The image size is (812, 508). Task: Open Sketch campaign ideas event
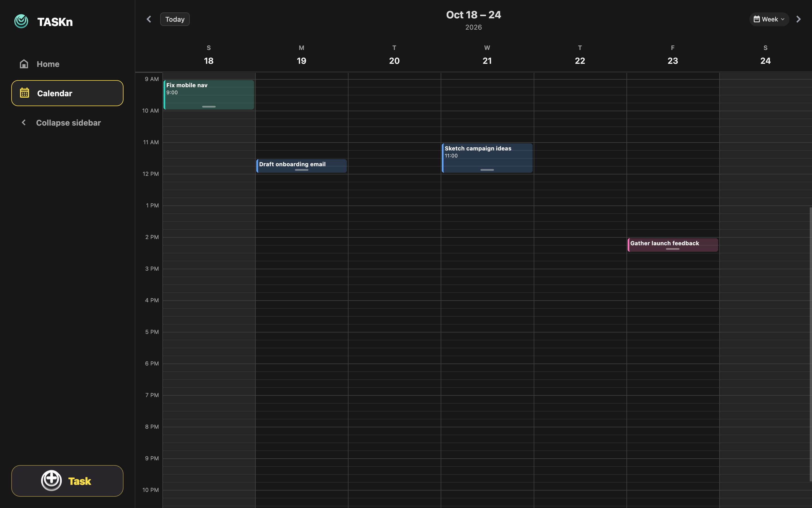(x=487, y=158)
